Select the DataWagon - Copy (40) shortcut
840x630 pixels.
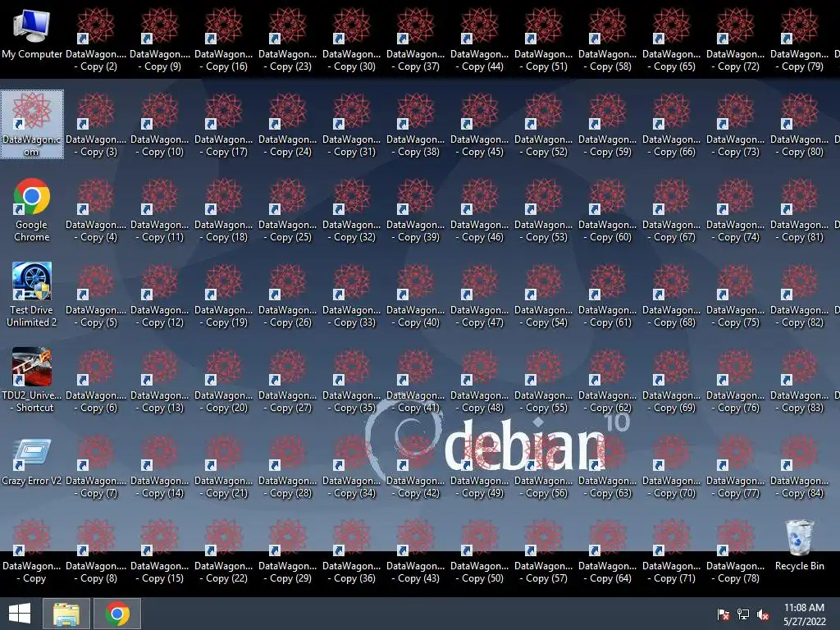coord(416,295)
